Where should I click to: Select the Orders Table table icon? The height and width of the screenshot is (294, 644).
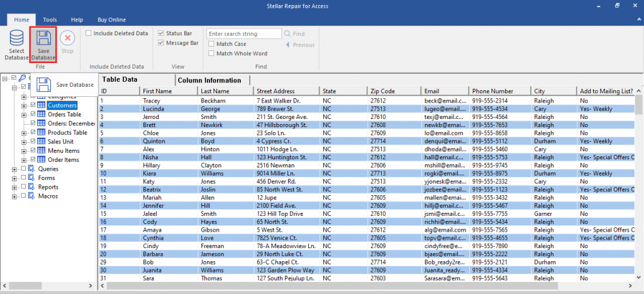click(x=42, y=115)
